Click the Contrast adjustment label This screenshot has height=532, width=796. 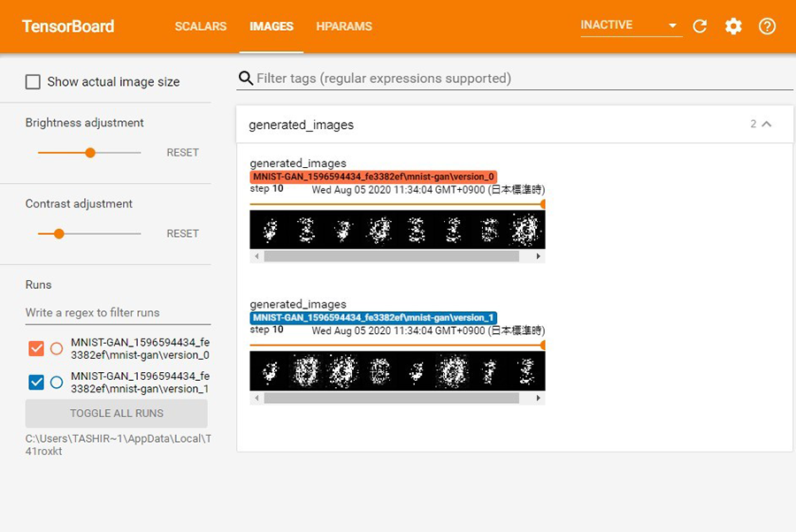click(79, 204)
